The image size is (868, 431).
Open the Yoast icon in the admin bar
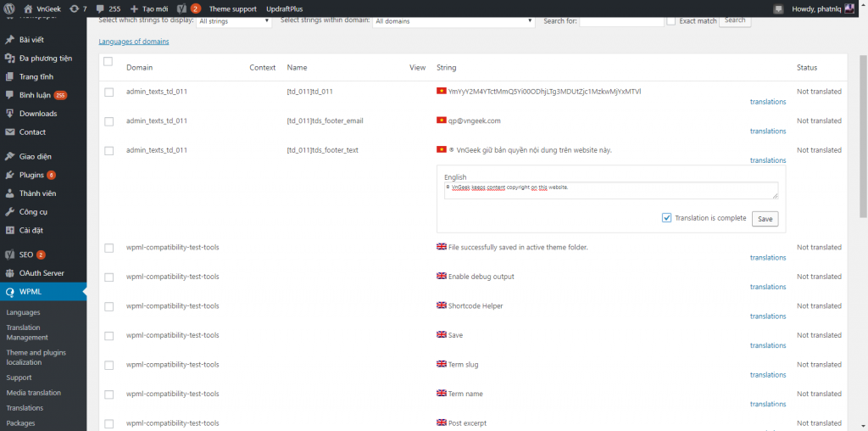coord(181,8)
